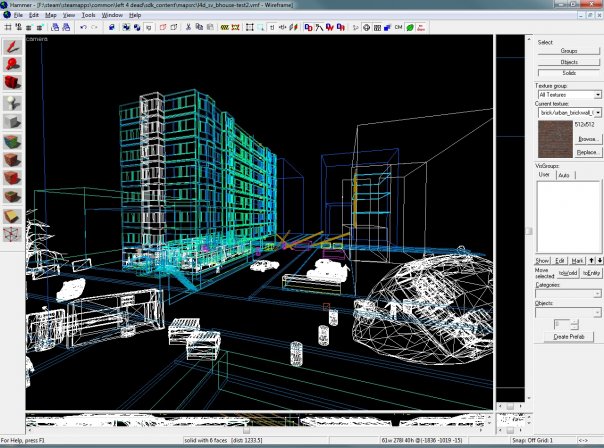
Task: Choose the Overlay tool
Action: (12, 196)
